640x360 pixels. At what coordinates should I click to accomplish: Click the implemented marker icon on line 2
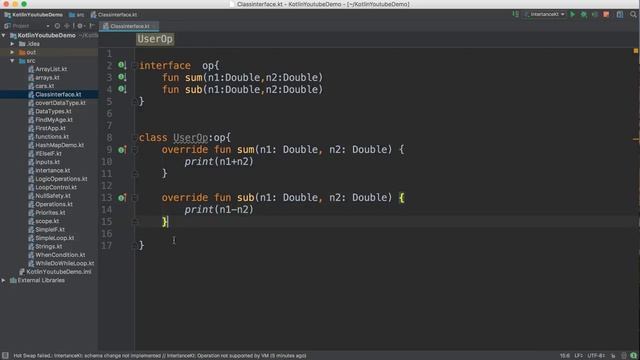[122, 65]
